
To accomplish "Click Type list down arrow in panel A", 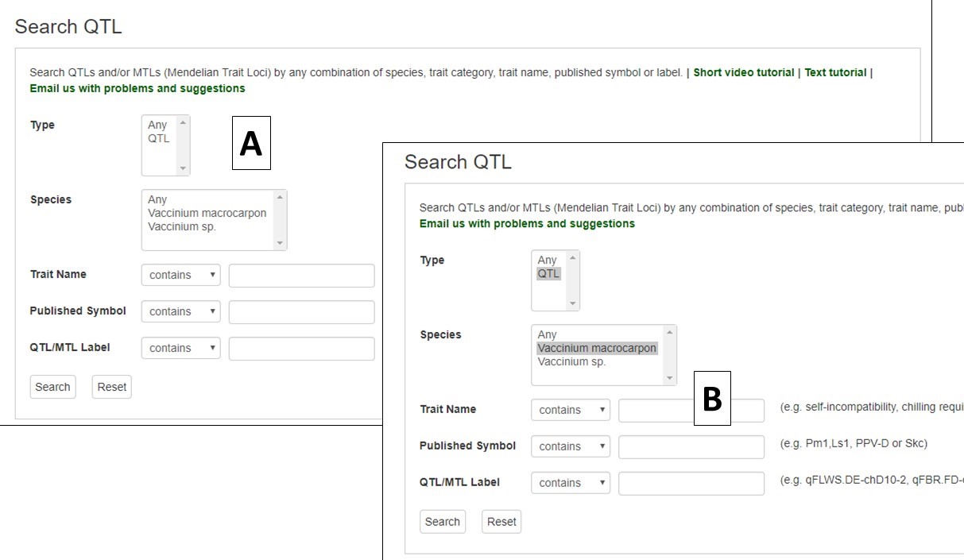I will (x=184, y=168).
